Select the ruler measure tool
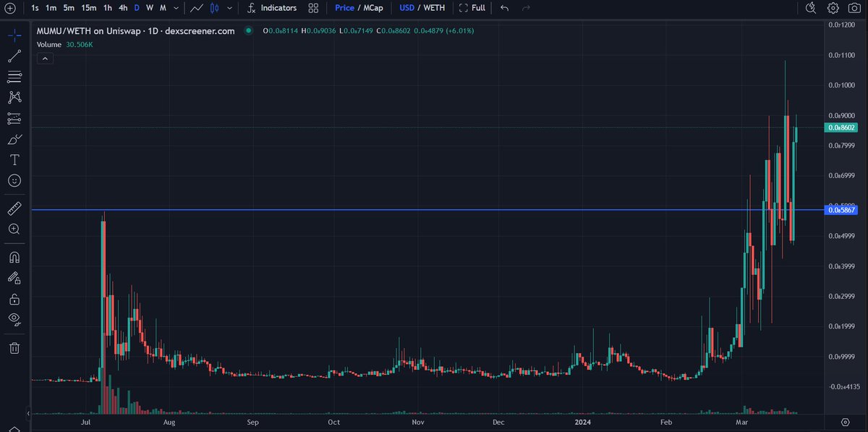This screenshot has height=432, width=868. point(14,209)
